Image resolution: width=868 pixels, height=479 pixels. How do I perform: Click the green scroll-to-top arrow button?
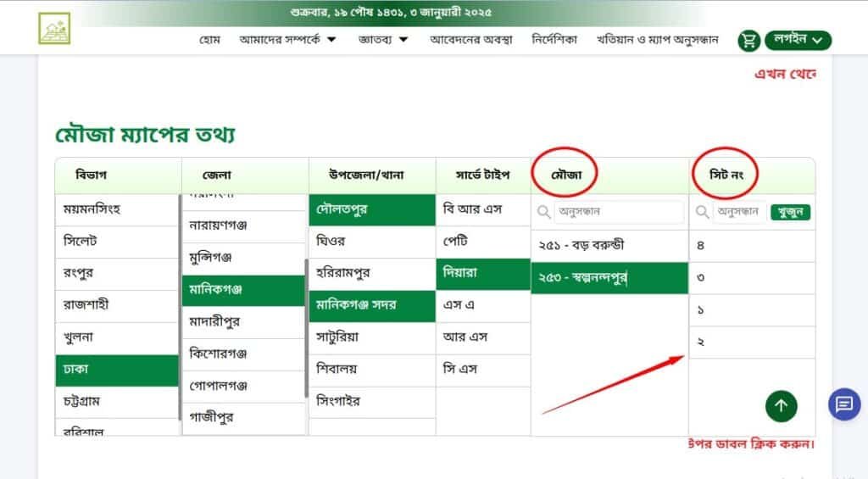click(x=781, y=406)
